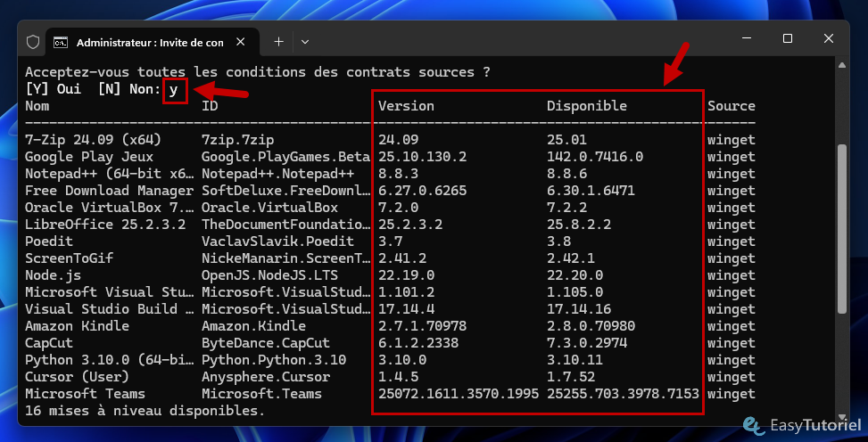Viewport: 868px width, 442px height.
Task: Open a new terminal tab with plus
Action: point(278,42)
